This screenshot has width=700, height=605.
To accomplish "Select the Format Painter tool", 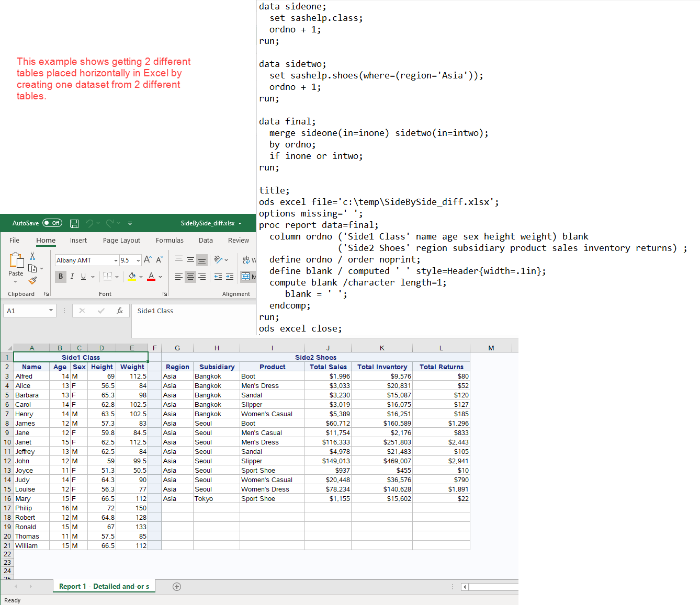I will [33, 280].
